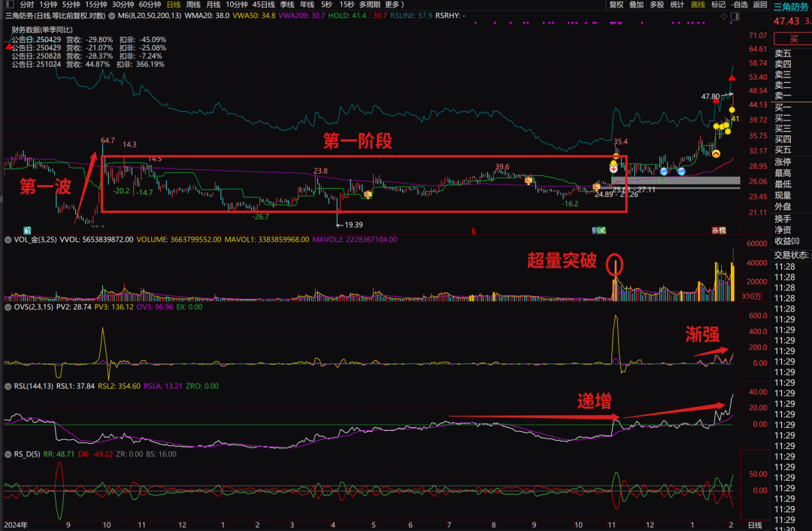
Task: Click the right blue circle marker on chart
Action: coord(681,171)
